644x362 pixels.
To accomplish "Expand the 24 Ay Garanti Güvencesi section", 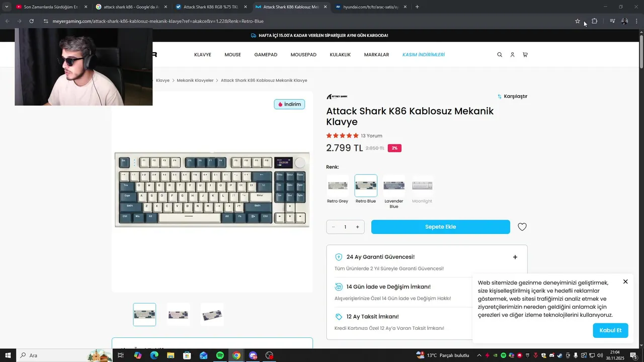I will tap(515, 257).
